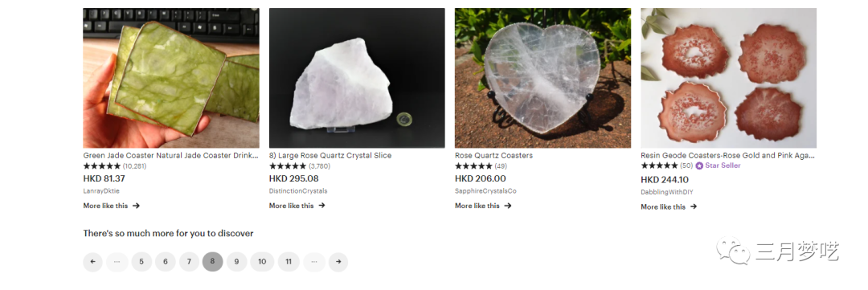Visit the LanrayDktie shop name
This screenshot has height=290, width=868.
(x=101, y=191)
